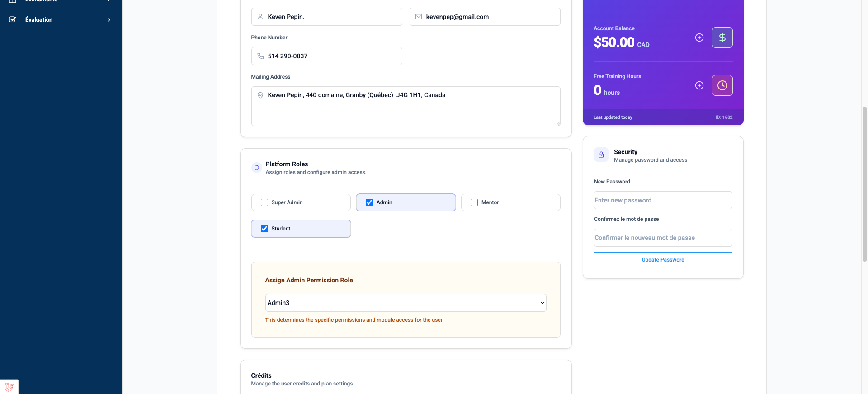Click the Security lock icon
The height and width of the screenshot is (394, 868).
click(601, 155)
